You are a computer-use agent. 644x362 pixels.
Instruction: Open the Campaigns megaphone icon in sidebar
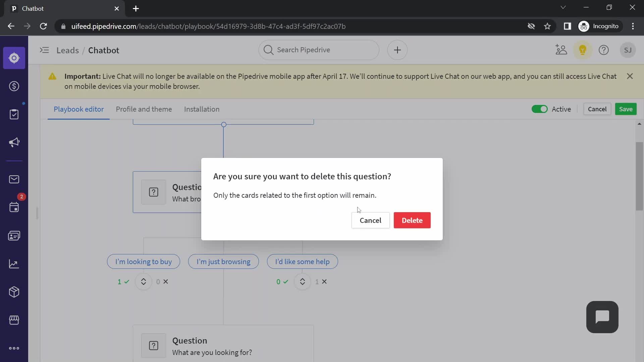[x=14, y=142]
